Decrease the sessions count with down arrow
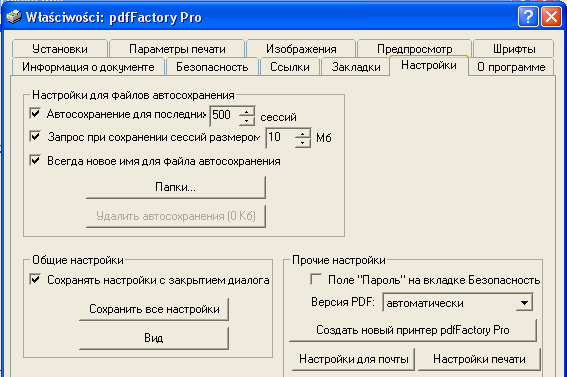567x377 pixels. click(x=247, y=121)
